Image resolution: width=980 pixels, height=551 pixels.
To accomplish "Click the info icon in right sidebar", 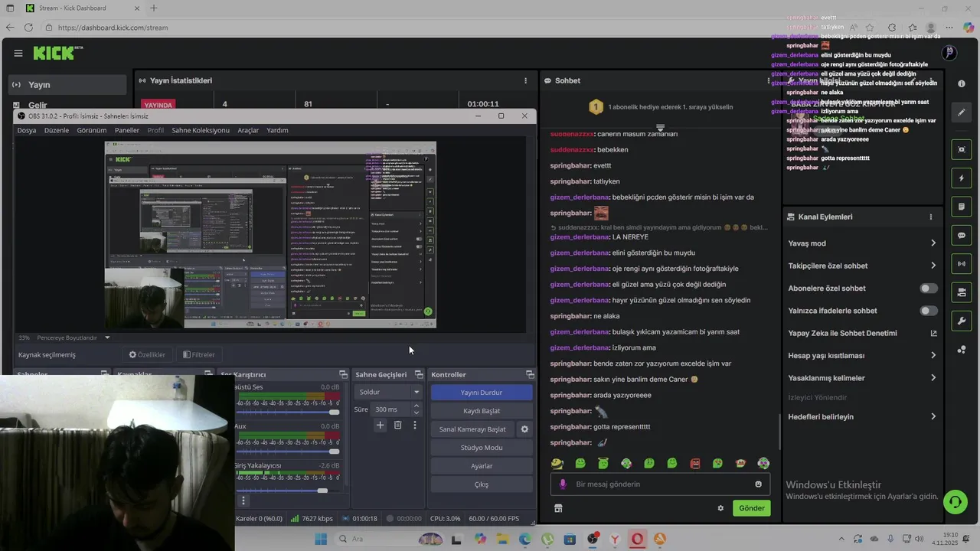I will tap(962, 83).
